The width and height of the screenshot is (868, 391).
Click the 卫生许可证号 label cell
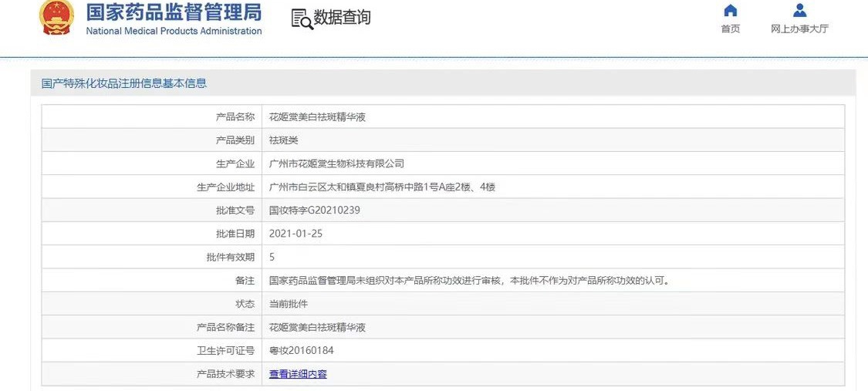pos(152,351)
